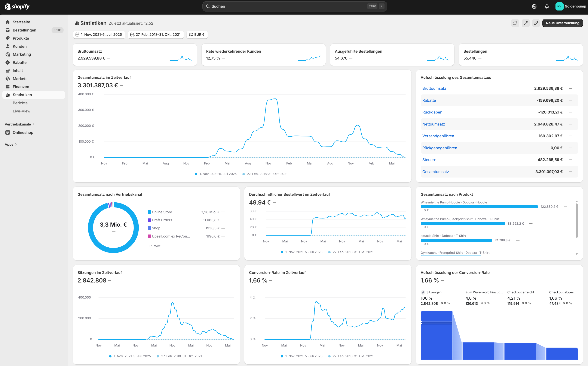Switch to Live-View
588x366 pixels.
tap(22, 111)
